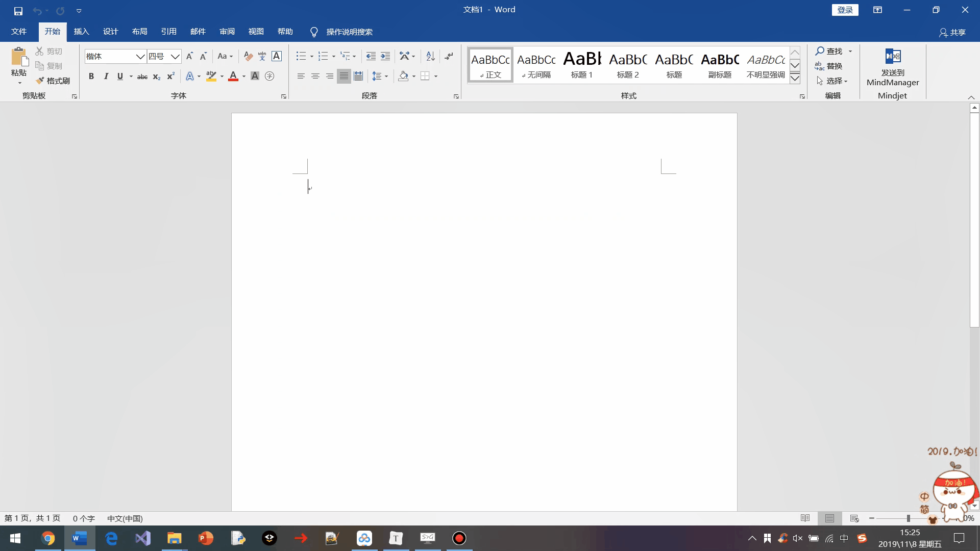The width and height of the screenshot is (980, 551).
Task: Open the font name dropdown
Action: (x=140, y=56)
